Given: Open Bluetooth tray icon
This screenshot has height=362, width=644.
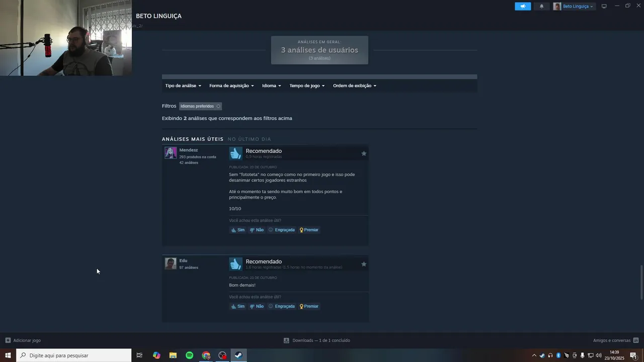Looking at the screenshot, I should [x=558, y=355].
